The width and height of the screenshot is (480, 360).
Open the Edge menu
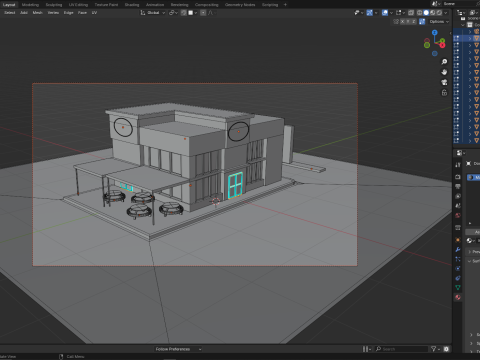pos(68,13)
